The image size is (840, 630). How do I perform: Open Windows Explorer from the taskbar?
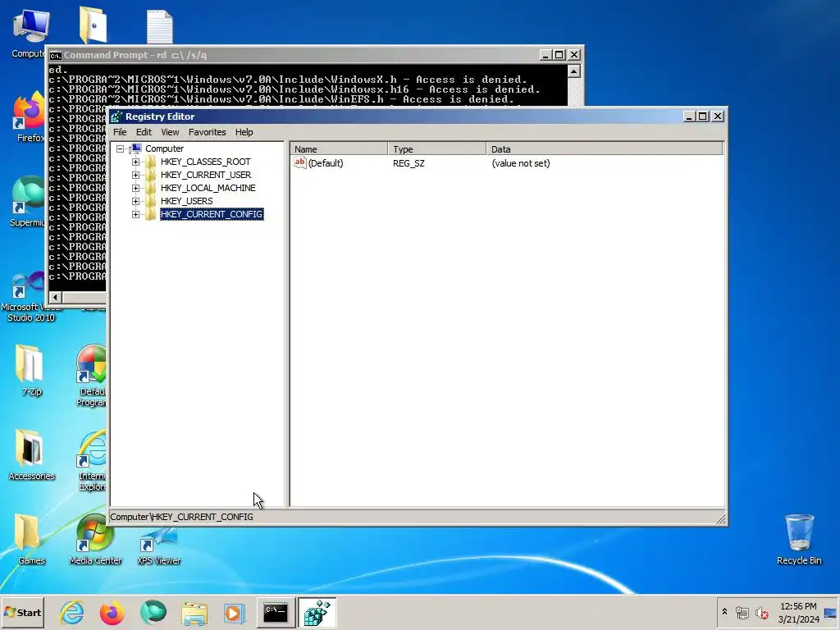click(194, 613)
